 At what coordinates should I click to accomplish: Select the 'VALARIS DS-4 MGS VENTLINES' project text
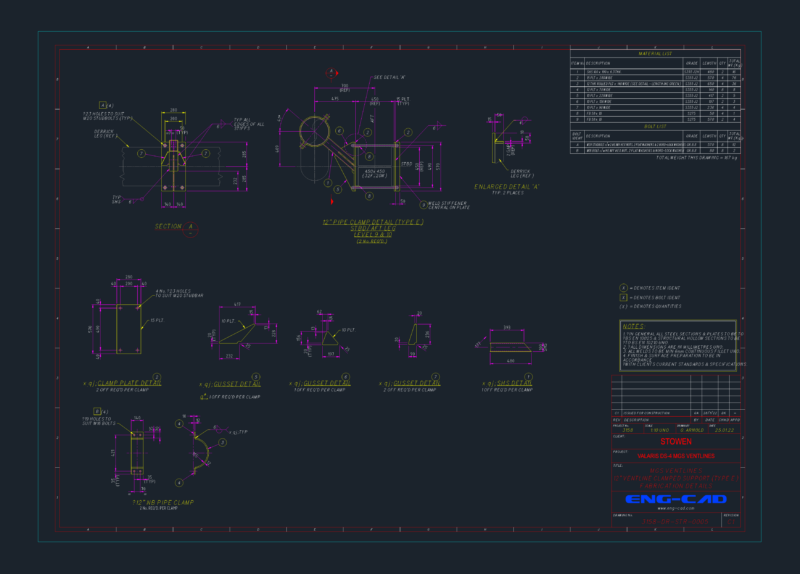click(x=676, y=456)
